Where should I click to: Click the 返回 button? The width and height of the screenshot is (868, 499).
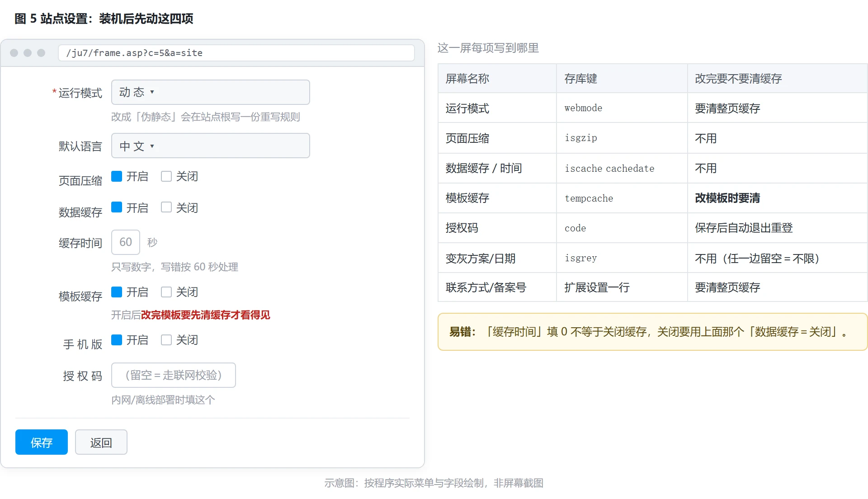[101, 442]
